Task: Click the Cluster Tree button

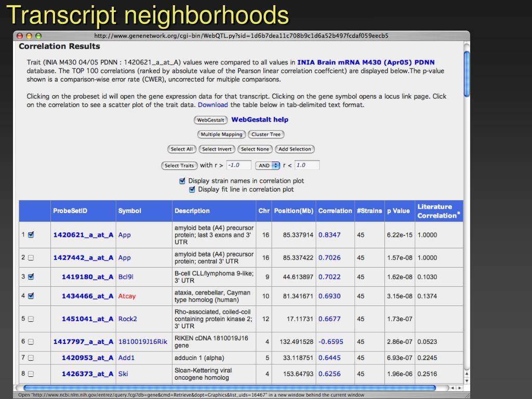Action: (266, 135)
